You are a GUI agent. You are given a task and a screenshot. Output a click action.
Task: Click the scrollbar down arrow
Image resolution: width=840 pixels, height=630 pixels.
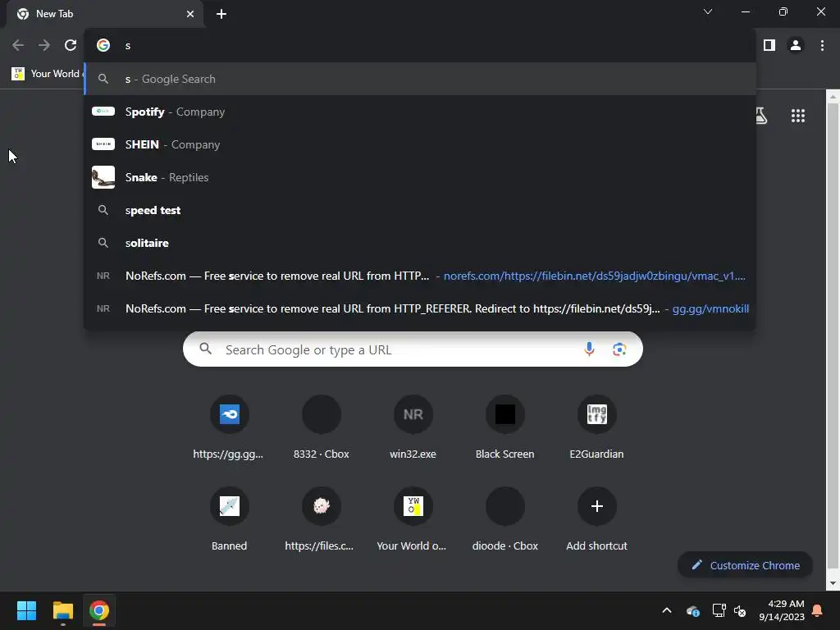[833, 583]
